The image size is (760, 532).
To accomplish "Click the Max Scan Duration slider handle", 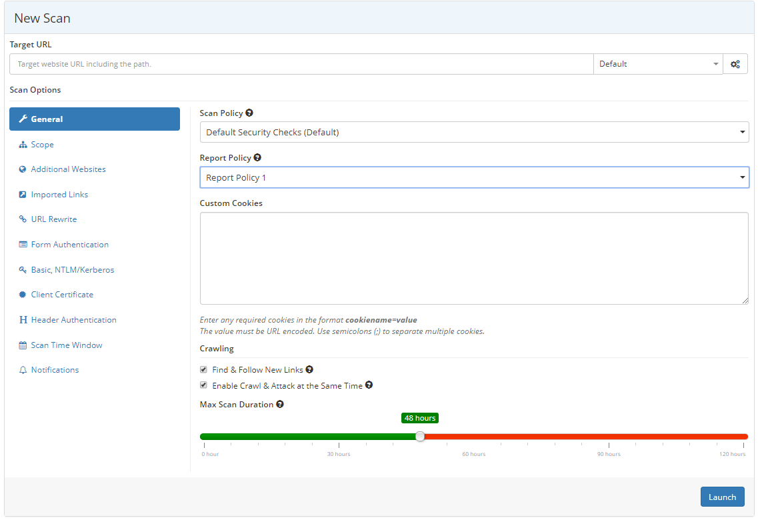I will click(x=420, y=436).
